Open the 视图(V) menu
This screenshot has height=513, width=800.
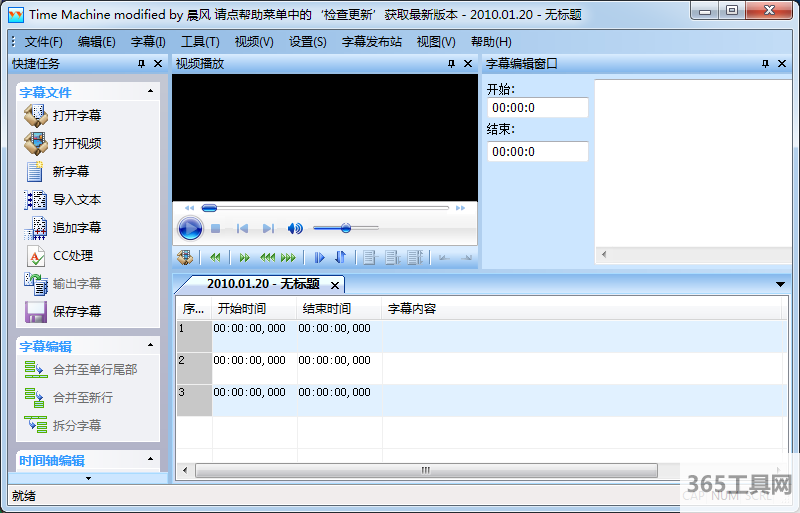pos(436,42)
